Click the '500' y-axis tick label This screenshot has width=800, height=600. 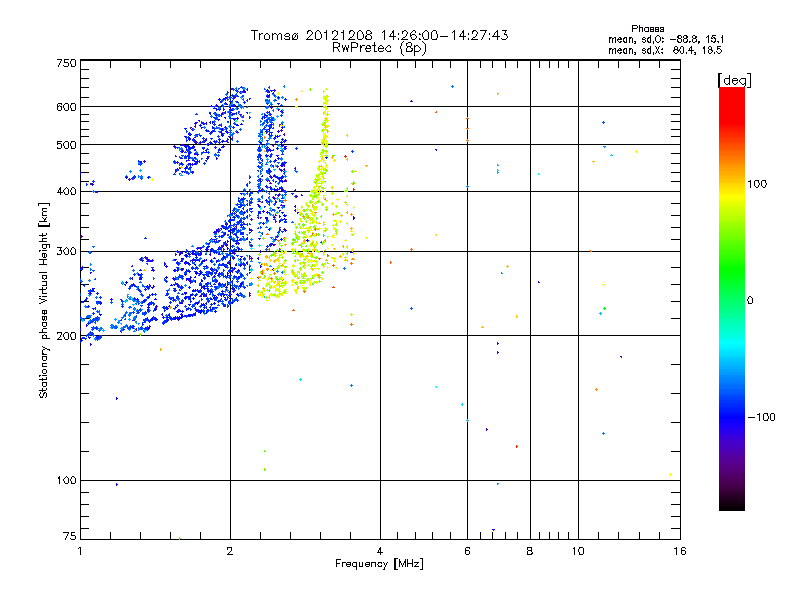coord(66,145)
